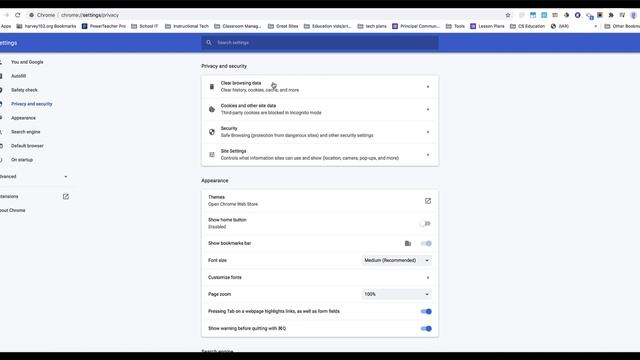Open the Font size dropdown
Screen dimensions: 640x360
pyautogui.click(x=396, y=260)
